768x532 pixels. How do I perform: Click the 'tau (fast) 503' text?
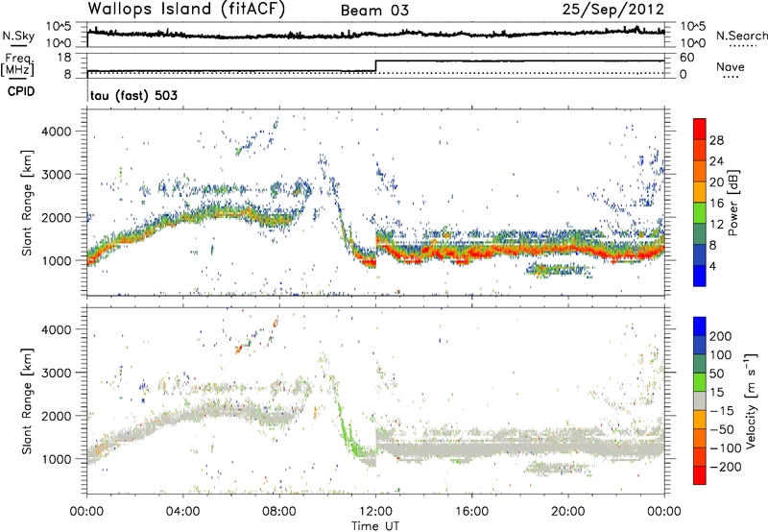tap(133, 95)
